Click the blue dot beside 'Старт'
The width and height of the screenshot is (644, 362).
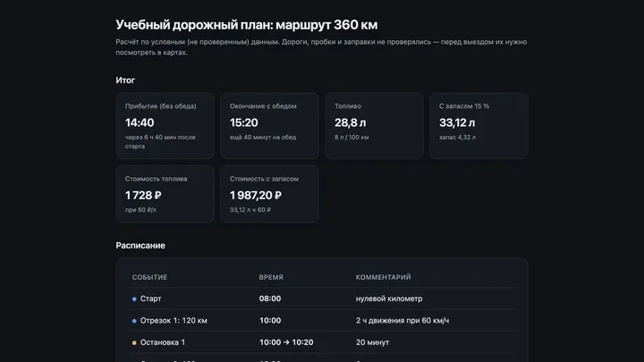click(x=134, y=299)
